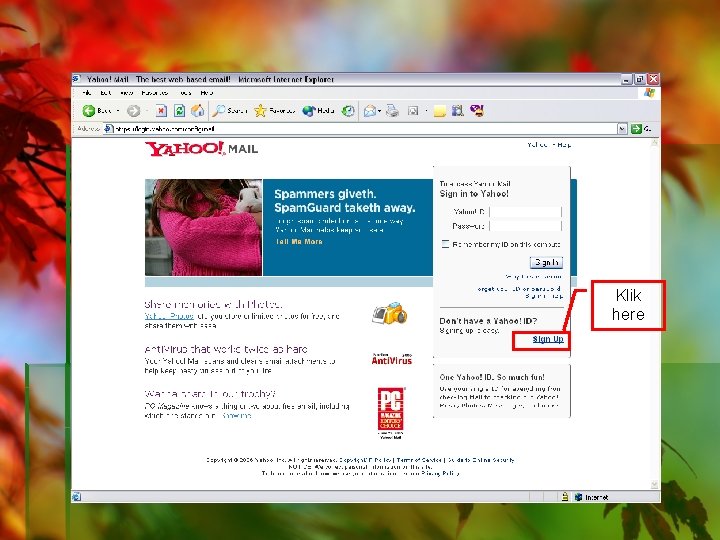720x540 pixels.
Task: Click the Yahoo! link at page top
Action: [538, 145]
